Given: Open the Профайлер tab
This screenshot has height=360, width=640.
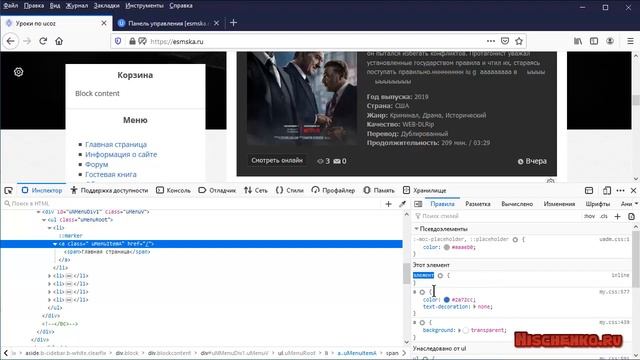Looking at the screenshot, I should coord(333,191).
